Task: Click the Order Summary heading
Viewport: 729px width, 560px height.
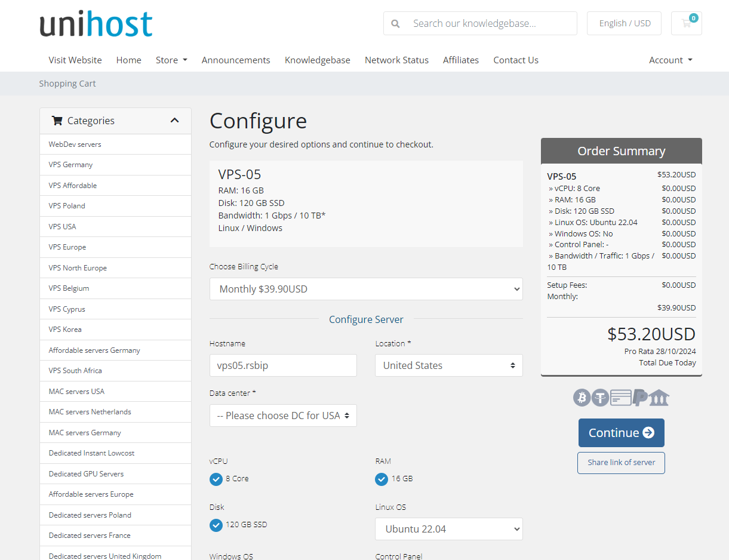Action: tap(621, 151)
